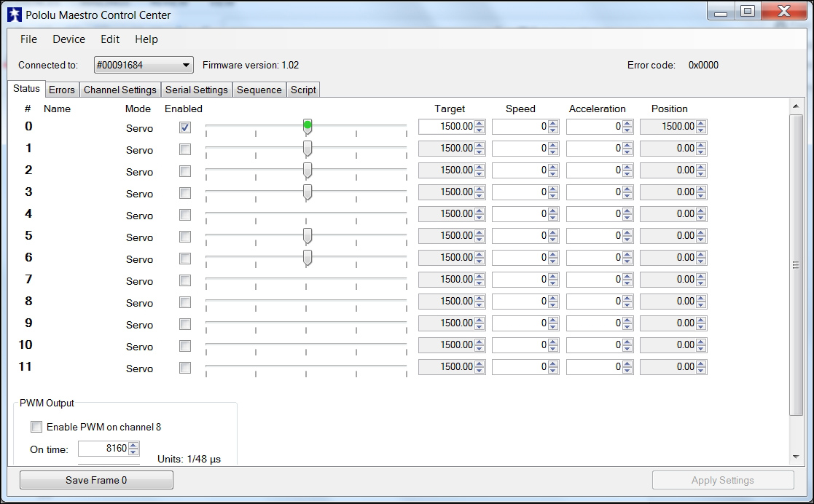Decrease PWM On time with the down arrow
Image resolution: width=814 pixels, height=504 pixels.
tap(133, 452)
